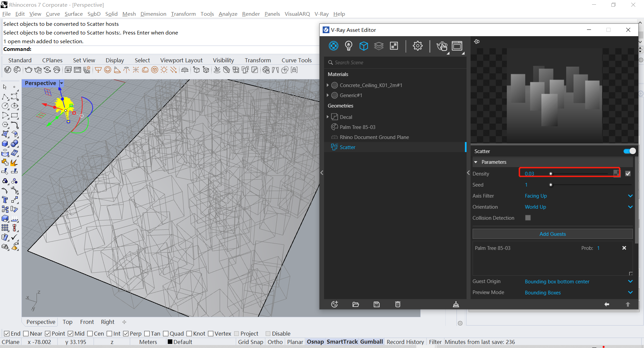Click the up arrow in Scatter panel
The image size is (644, 348).
(628, 304)
